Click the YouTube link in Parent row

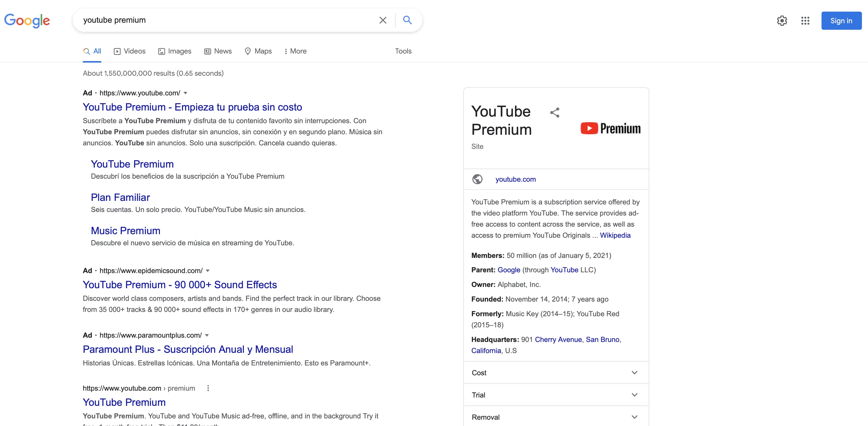(564, 270)
